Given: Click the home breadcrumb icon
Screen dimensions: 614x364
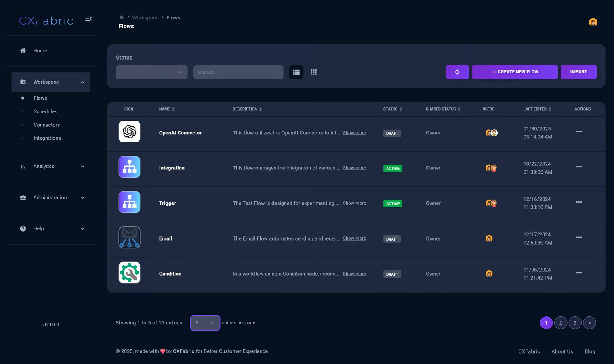Looking at the screenshot, I should coord(121,18).
